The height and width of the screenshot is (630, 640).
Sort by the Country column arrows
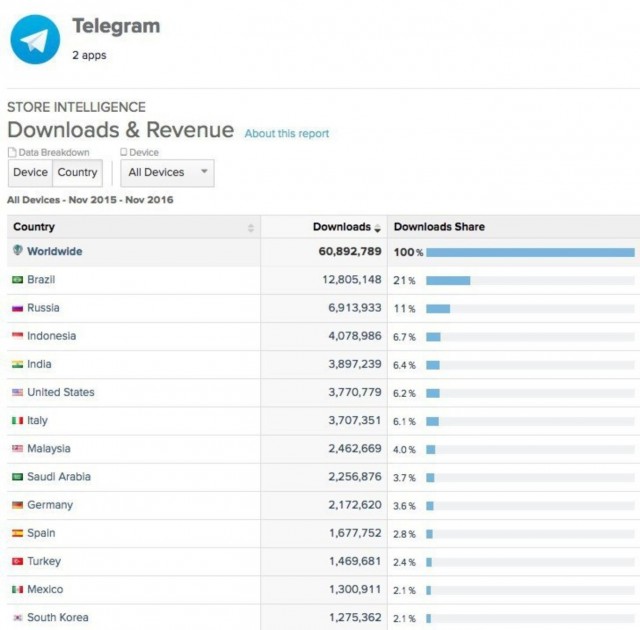(x=251, y=228)
